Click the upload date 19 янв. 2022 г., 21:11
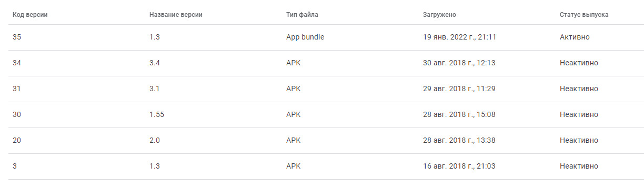This screenshot has width=644, height=196. pyautogui.click(x=459, y=37)
